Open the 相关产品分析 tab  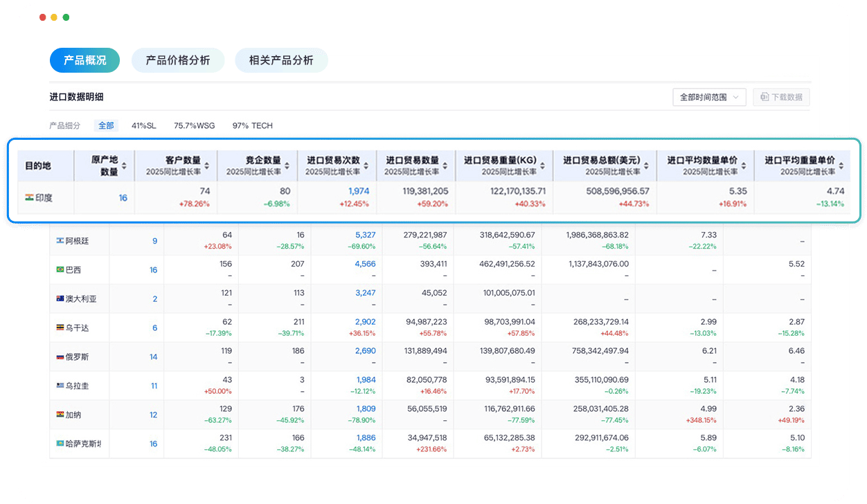(x=281, y=60)
